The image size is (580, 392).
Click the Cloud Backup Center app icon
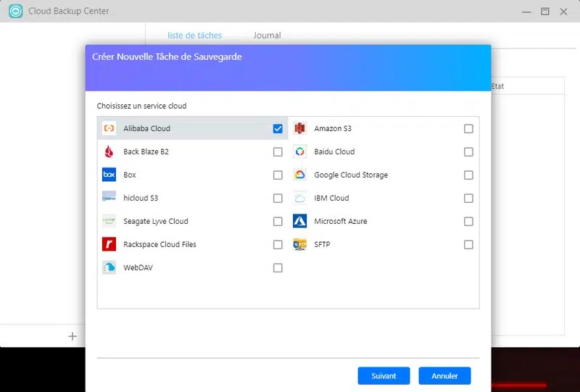coord(15,11)
